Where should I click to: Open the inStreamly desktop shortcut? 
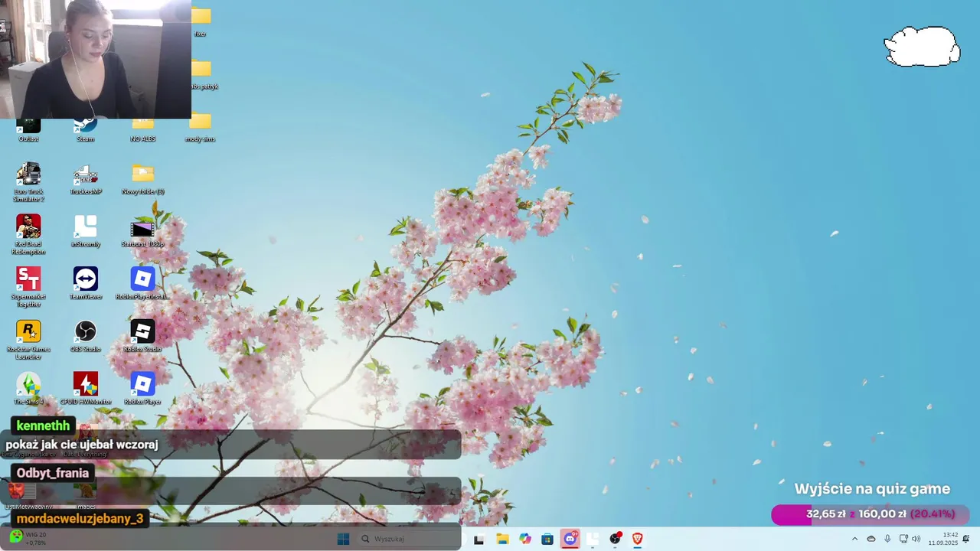(x=86, y=231)
